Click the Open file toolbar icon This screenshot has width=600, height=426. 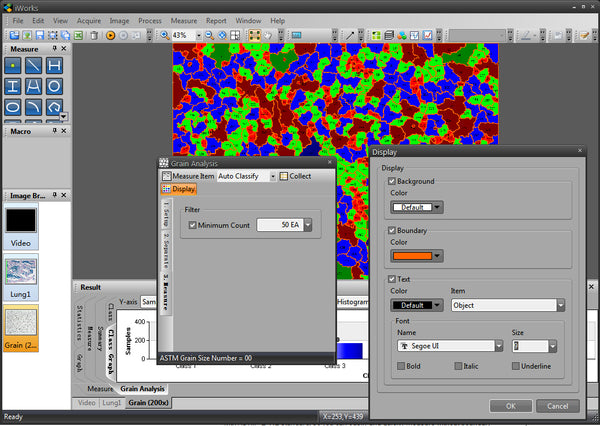(x=14, y=36)
